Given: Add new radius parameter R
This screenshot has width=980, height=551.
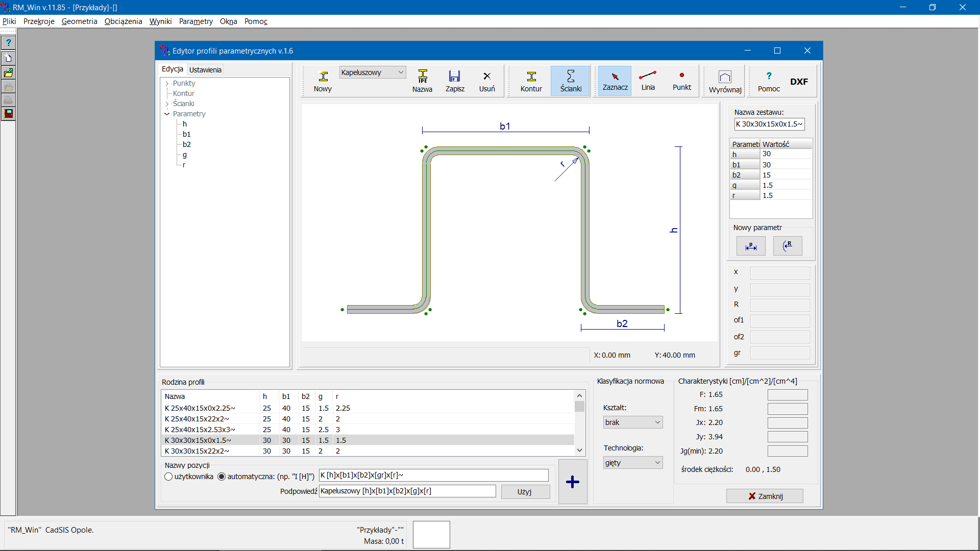Looking at the screenshot, I should (x=788, y=246).
